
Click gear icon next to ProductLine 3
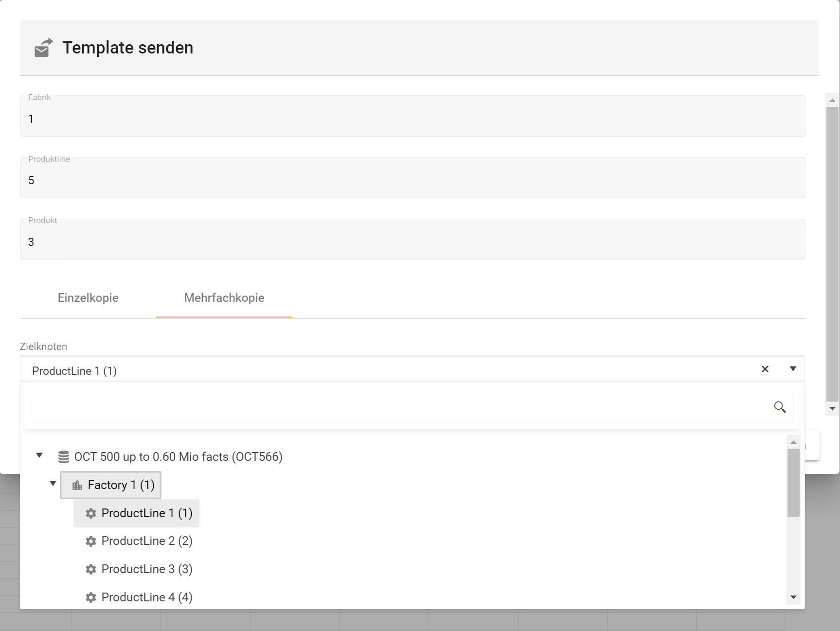click(x=91, y=569)
